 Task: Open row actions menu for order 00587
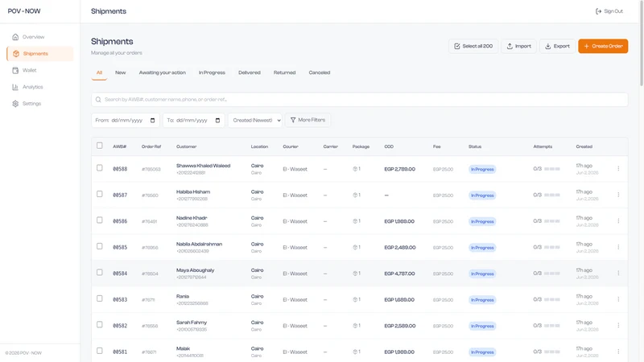(x=618, y=195)
